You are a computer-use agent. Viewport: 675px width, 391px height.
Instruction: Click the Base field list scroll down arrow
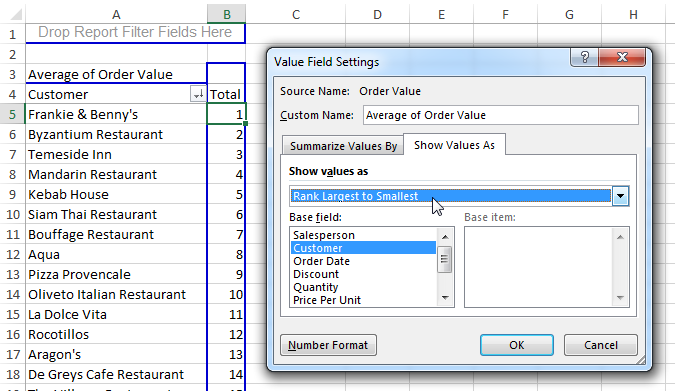click(x=445, y=298)
